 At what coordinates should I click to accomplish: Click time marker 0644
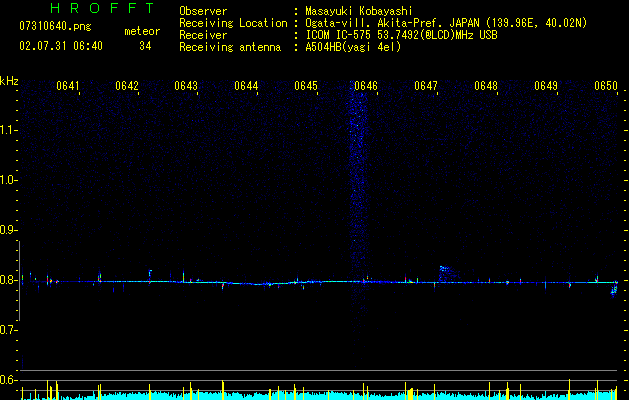[246, 86]
